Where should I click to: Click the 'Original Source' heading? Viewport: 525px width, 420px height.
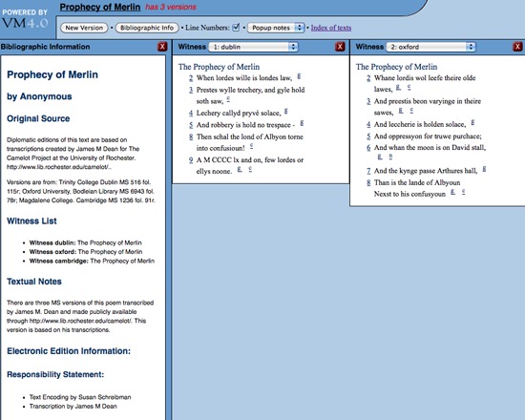pos(38,118)
